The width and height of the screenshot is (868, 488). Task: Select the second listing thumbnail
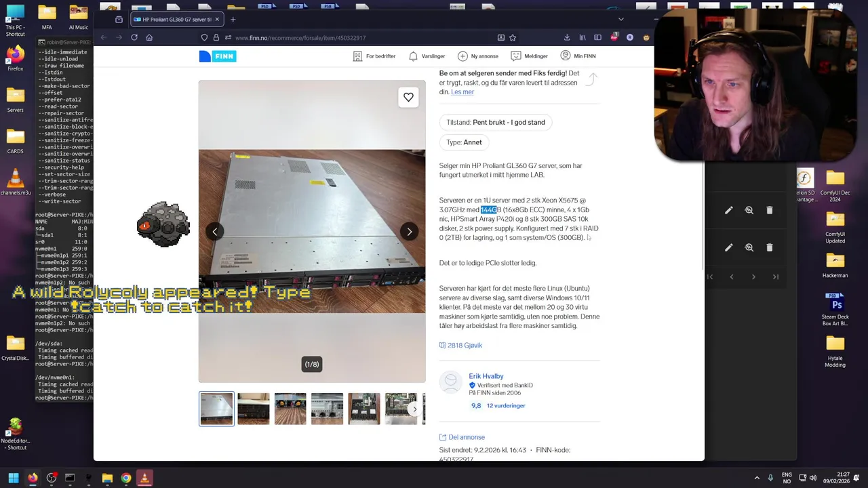click(254, 409)
